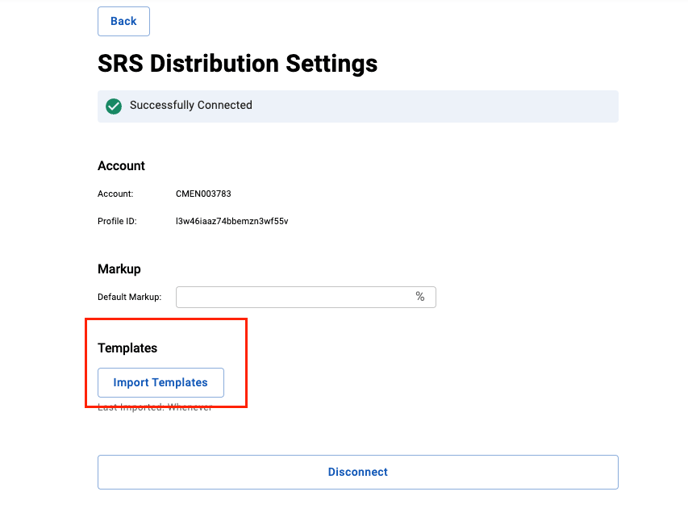Click the SRS Distribution Settings heading
Screen dimensions: 688x525
click(237, 64)
